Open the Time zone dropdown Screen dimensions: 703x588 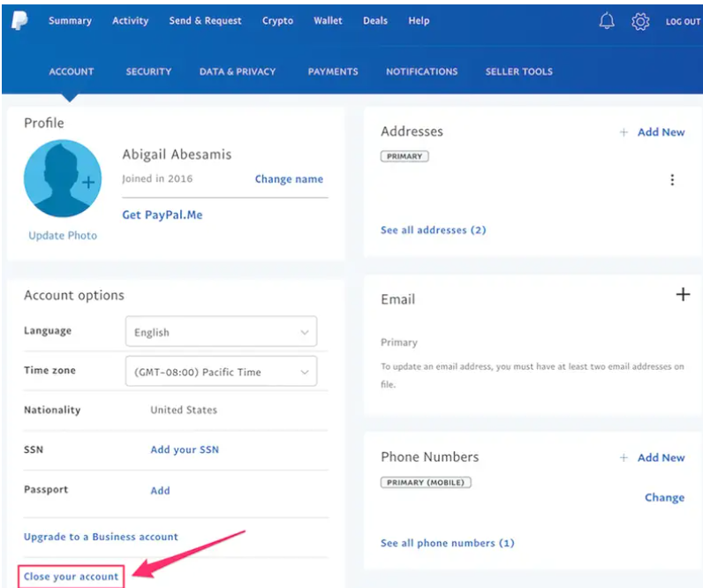[x=221, y=372]
